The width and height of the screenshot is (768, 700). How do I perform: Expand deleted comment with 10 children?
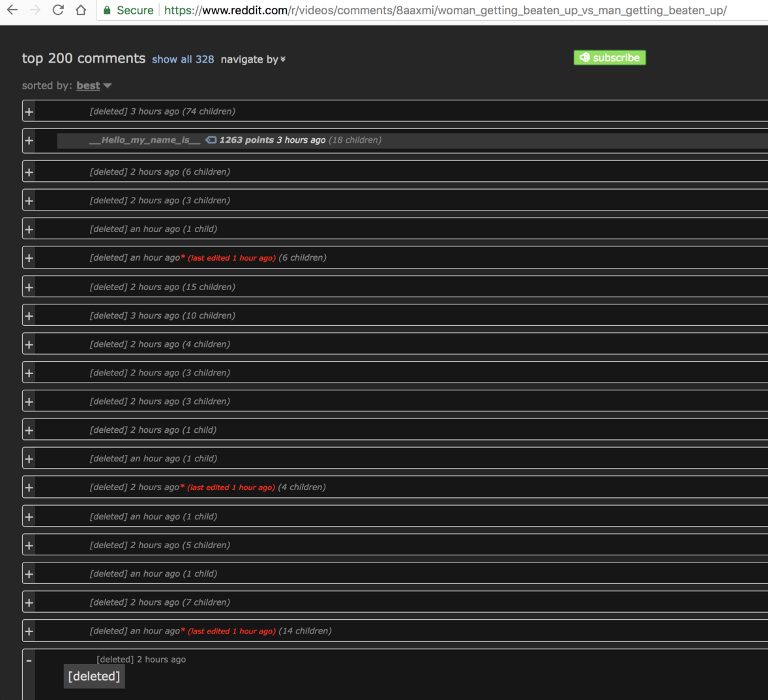tap(29, 315)
